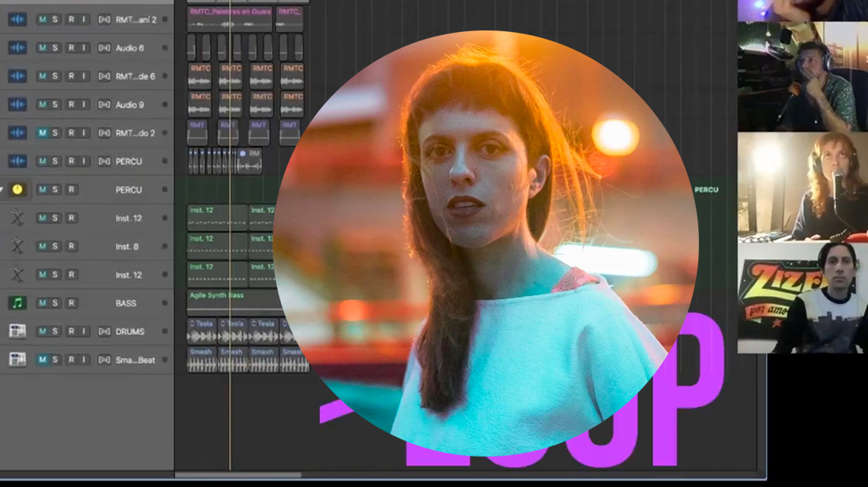The image size is (868, 487).
Task: Click the Inst. 8 track name
Action: click(126, 247)
